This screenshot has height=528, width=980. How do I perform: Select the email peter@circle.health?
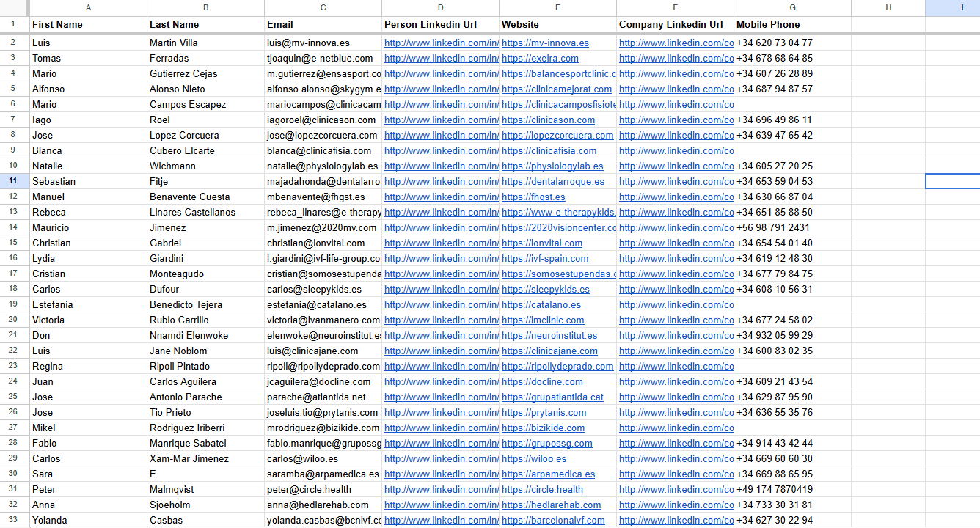coord(323,489)
